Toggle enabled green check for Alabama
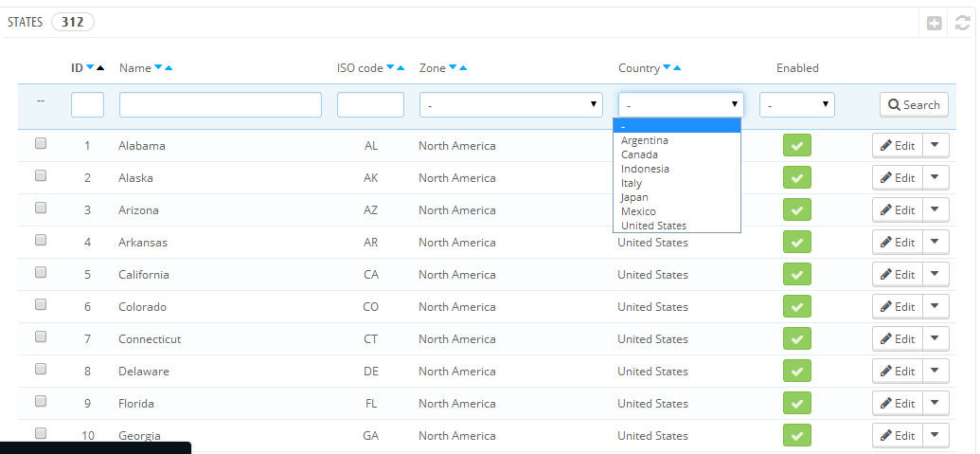Screen dimensions: 980x454 pyautogui.click(x=797, y=146)
